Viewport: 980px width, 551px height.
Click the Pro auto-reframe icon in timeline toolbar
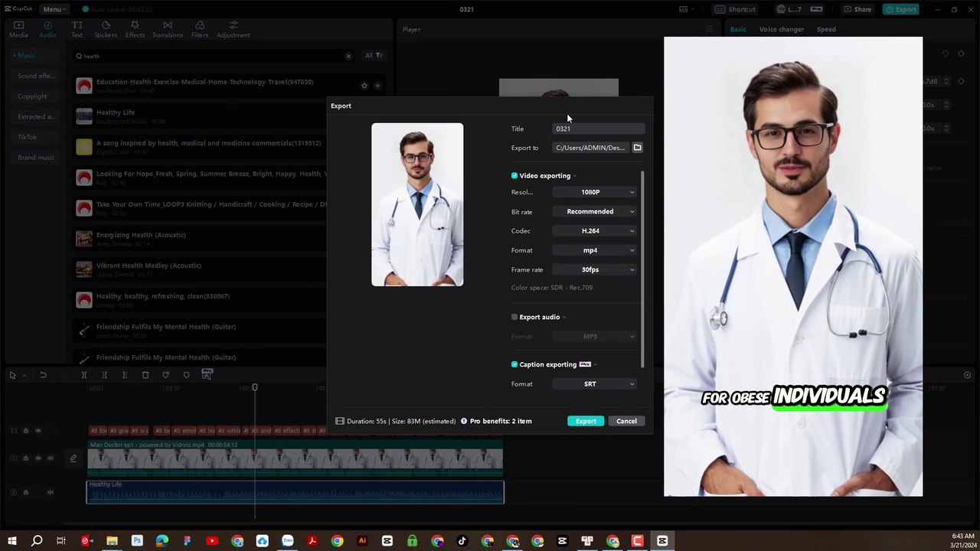(x=207, y=374)
